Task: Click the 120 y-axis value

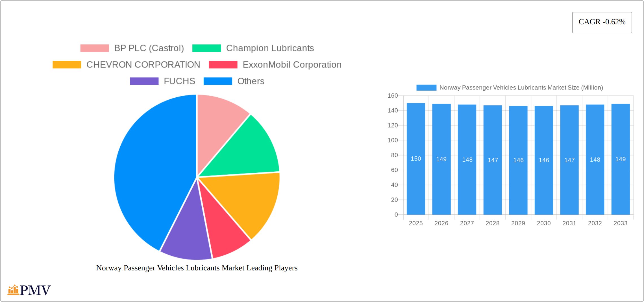Action: pos(393,125)
